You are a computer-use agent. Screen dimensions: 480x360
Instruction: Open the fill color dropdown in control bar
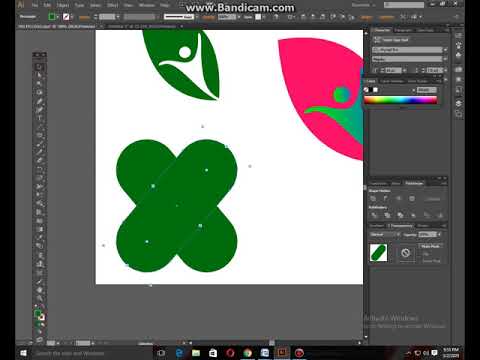[58, 17]
